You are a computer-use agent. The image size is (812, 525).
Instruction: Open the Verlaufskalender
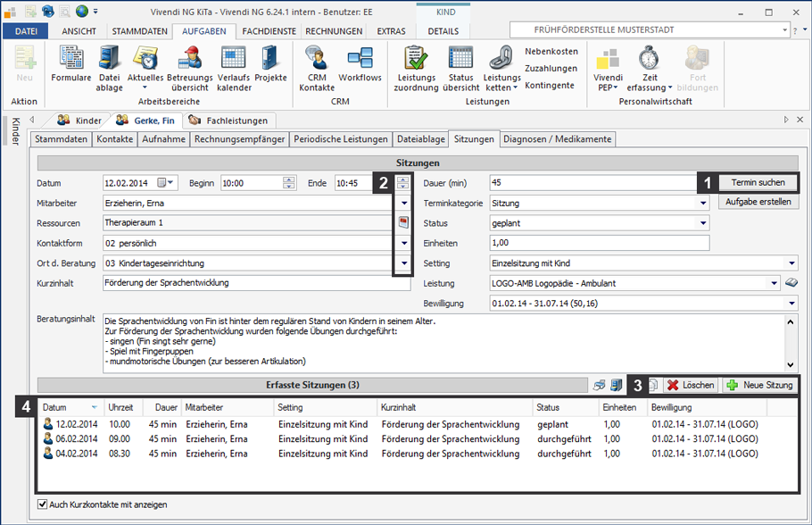pos(234,69)
